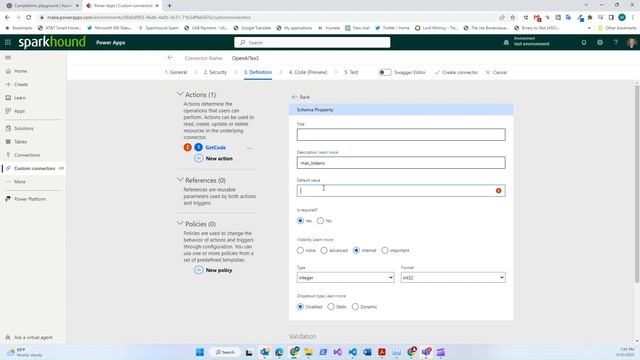The image size is (640, 360).
Task: Go to the 2. Security step
Action: pyautogui.click(x=215, y=72)
